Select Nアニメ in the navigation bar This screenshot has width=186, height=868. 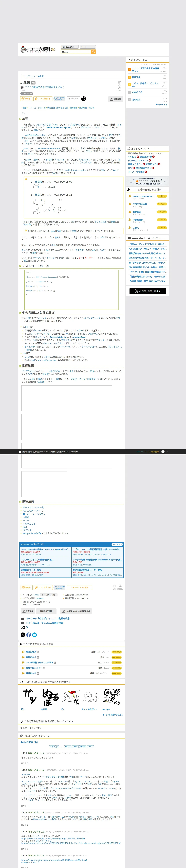pyautogui.click(x=65, y=452)
